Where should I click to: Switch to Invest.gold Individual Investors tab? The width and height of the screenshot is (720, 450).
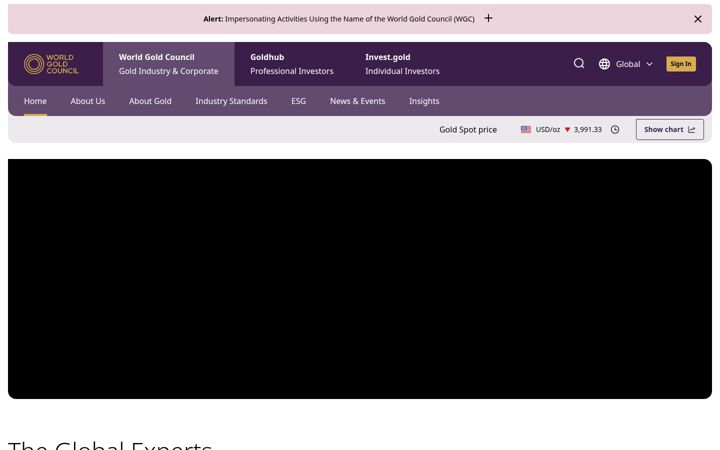pos(402,64)
